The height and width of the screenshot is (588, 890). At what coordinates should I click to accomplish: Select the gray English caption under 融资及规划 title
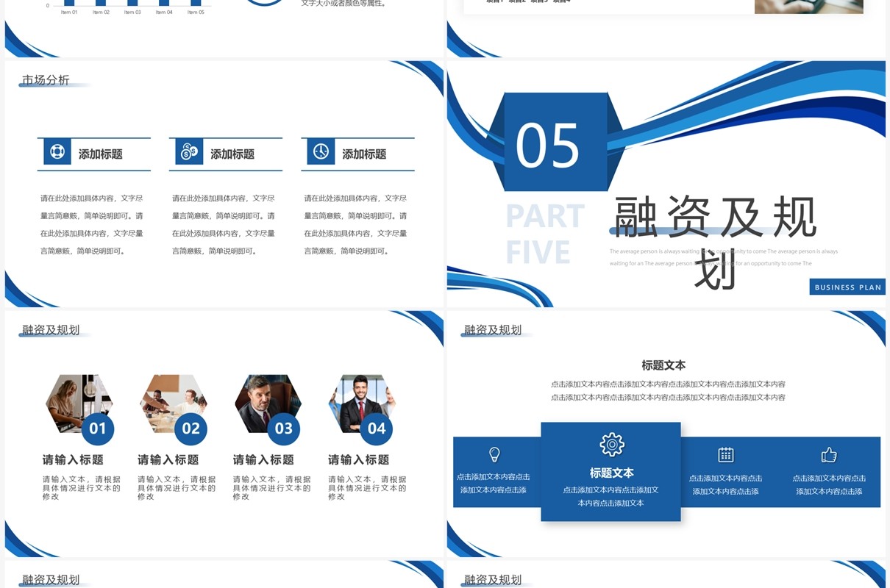tap(724, 257)
